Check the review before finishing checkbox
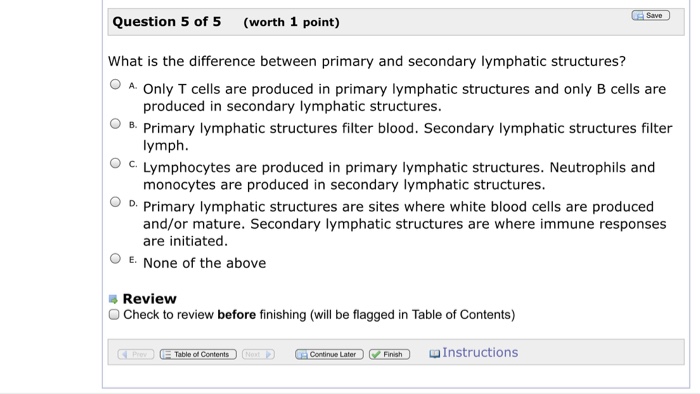The image size is (700, 394). 114,315
